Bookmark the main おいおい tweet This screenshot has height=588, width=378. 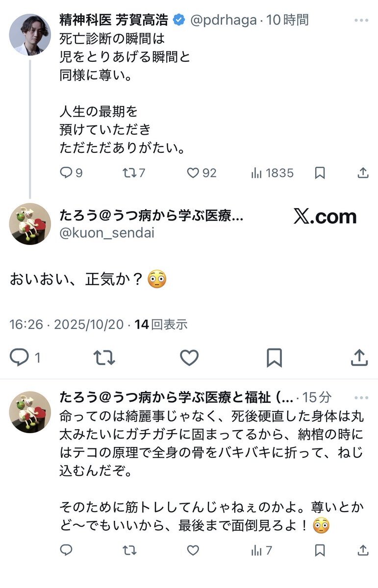[274, 358]
